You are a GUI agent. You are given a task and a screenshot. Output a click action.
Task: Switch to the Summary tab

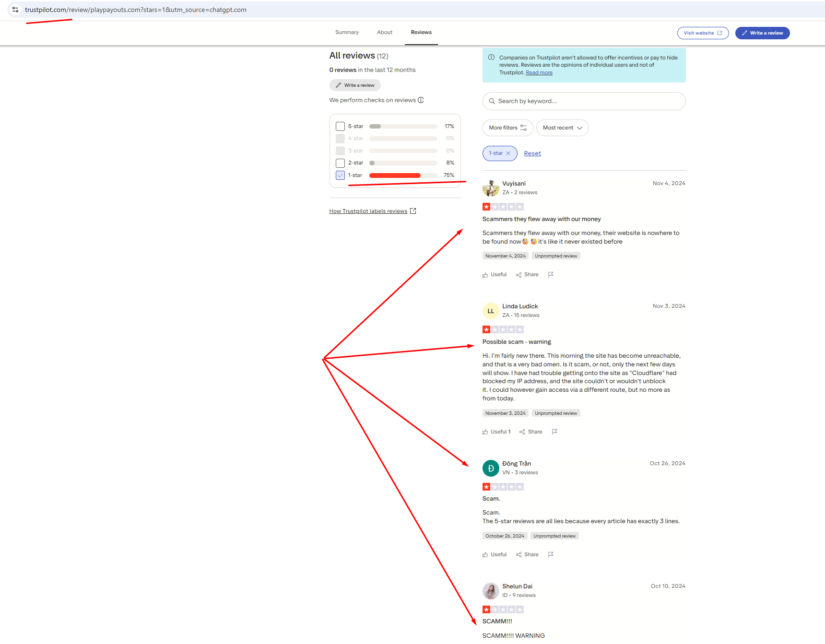point(347,33)
